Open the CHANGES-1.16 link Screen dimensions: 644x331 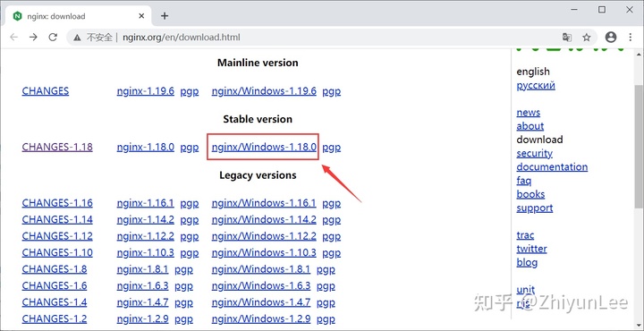tap(57, 203)
